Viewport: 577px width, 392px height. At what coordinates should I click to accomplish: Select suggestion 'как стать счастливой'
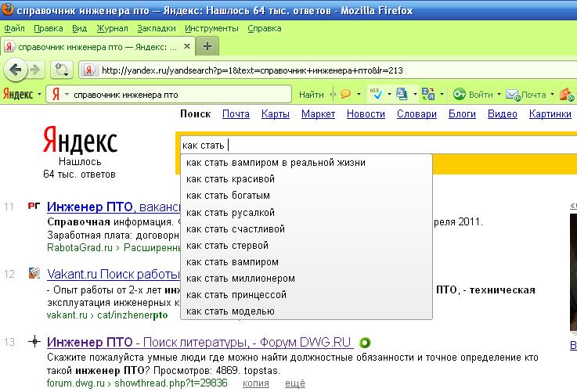(x=307, y=229)
